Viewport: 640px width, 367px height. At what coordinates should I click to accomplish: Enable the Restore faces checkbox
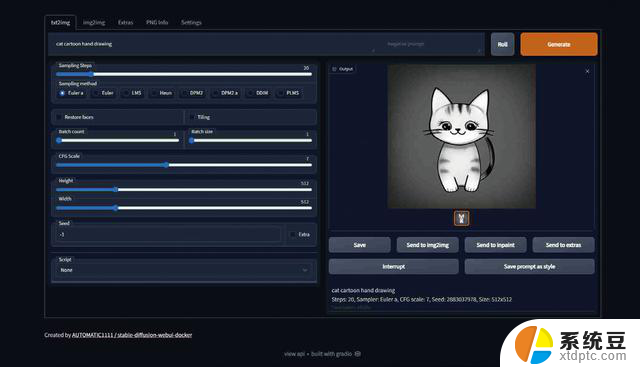(59, 117)
